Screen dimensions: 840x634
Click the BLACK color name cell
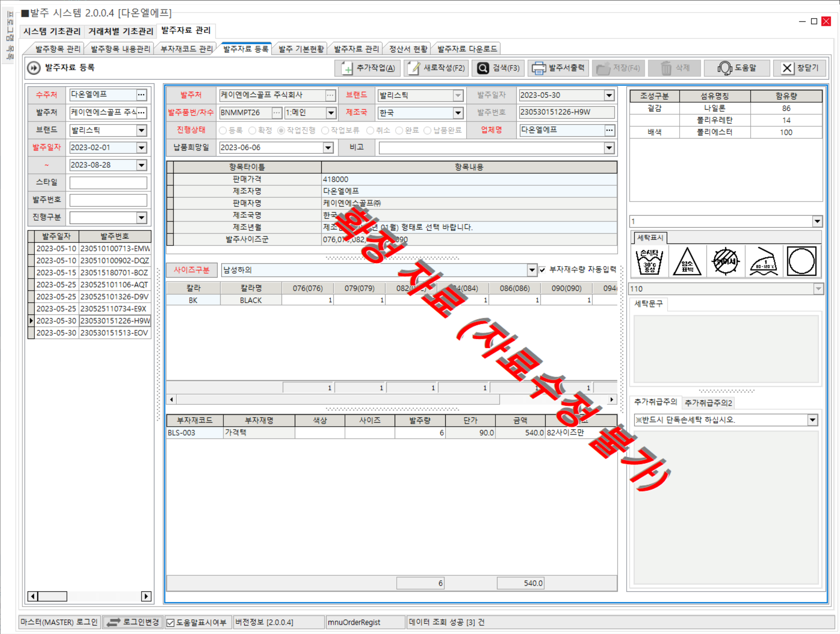tap(251, 300)
